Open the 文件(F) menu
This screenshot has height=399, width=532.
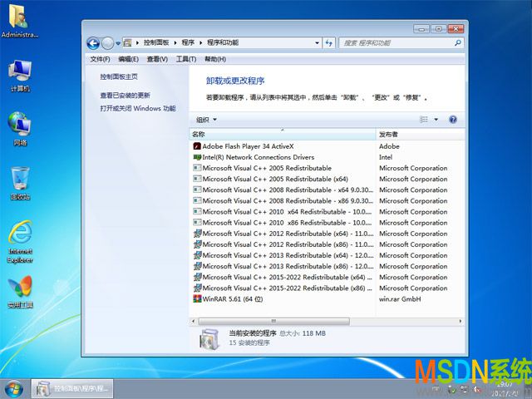pos(100,59)
